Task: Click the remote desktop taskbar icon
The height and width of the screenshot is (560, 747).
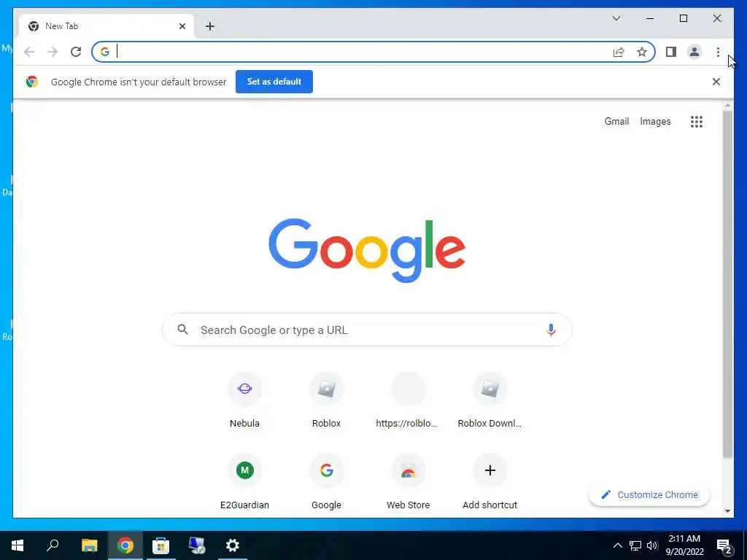Action: pyautogui.click(x=197, y=545)
